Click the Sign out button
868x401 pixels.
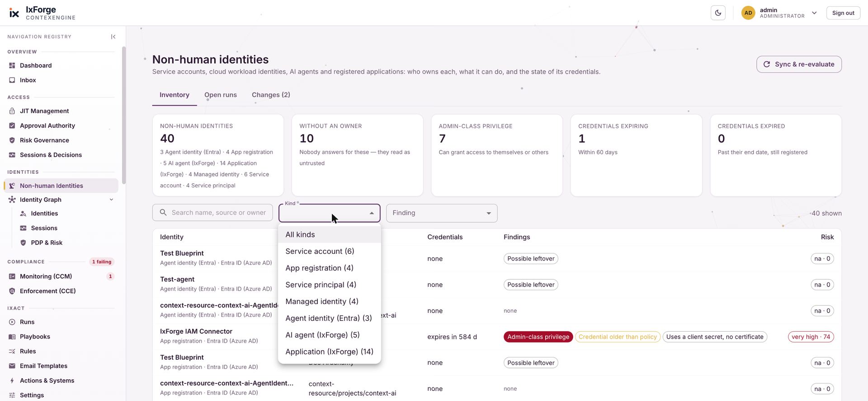click(x=843, y=13)
